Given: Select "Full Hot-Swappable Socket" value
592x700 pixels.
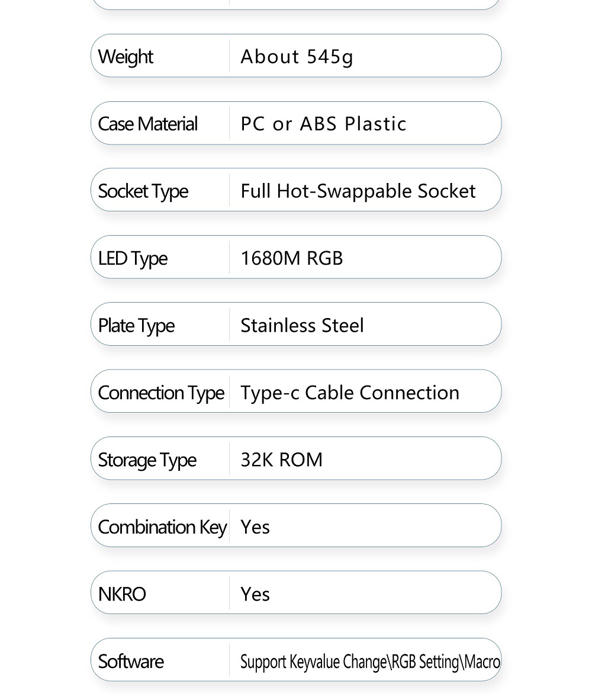Looking at the screenshot, I should pos(358,191).
